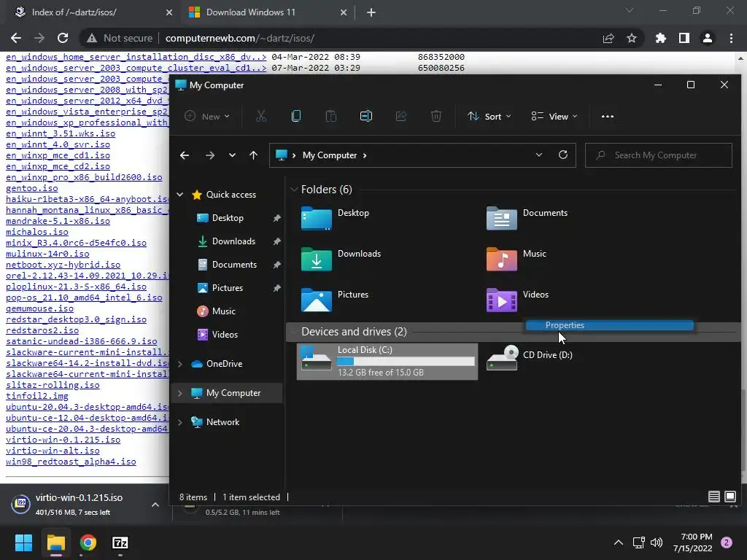Open volume control in system tray
The height and width of the screenshot is (560, 747).
click(657, 542)
